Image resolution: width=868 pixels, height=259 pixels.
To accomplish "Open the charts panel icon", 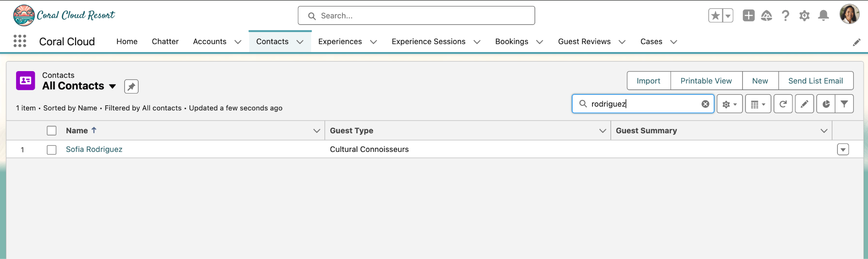I will [826, 104].
